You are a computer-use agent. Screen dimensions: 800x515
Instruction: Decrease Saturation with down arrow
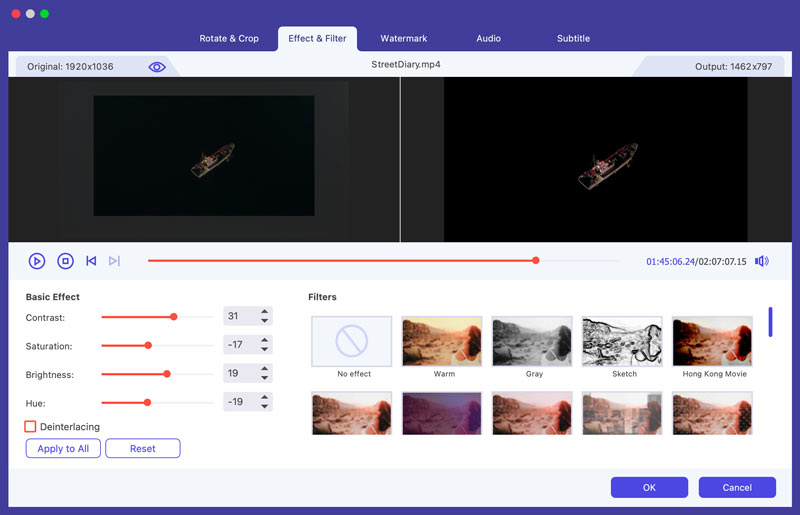(x=264, y=349)
